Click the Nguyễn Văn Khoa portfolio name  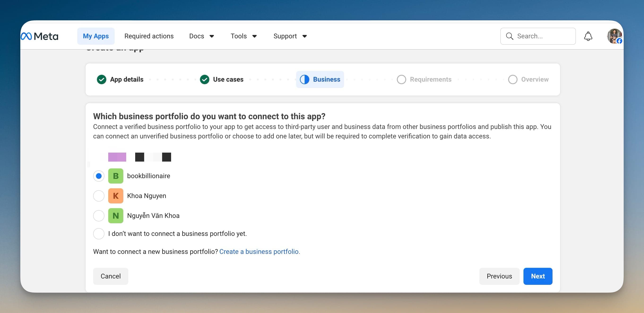153,216
